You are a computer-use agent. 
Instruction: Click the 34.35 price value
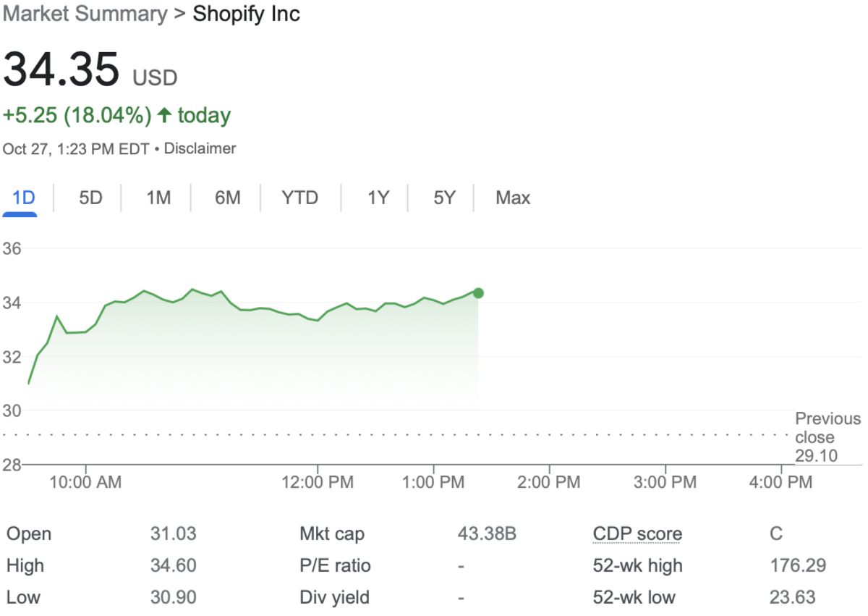tap(61, 70)
